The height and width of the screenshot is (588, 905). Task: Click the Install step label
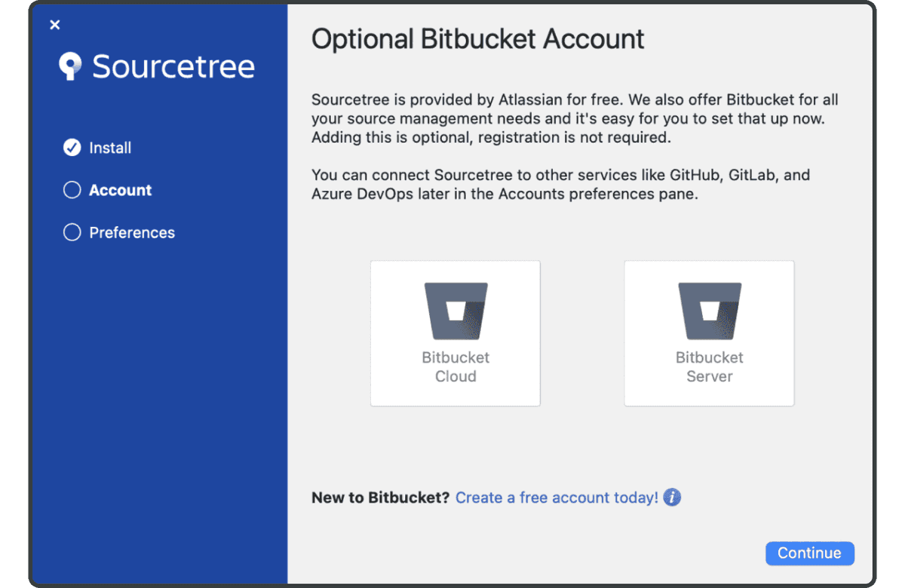pyautogui.click(x=110, y=148)
